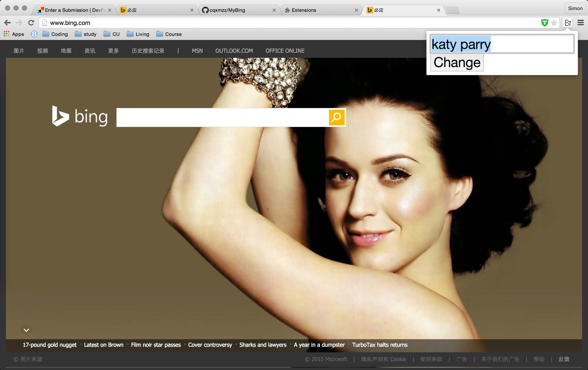This screenshot has height=370, width=588.
Task: Open the Course bookmarks folder
Action: [x=169, y=34]
